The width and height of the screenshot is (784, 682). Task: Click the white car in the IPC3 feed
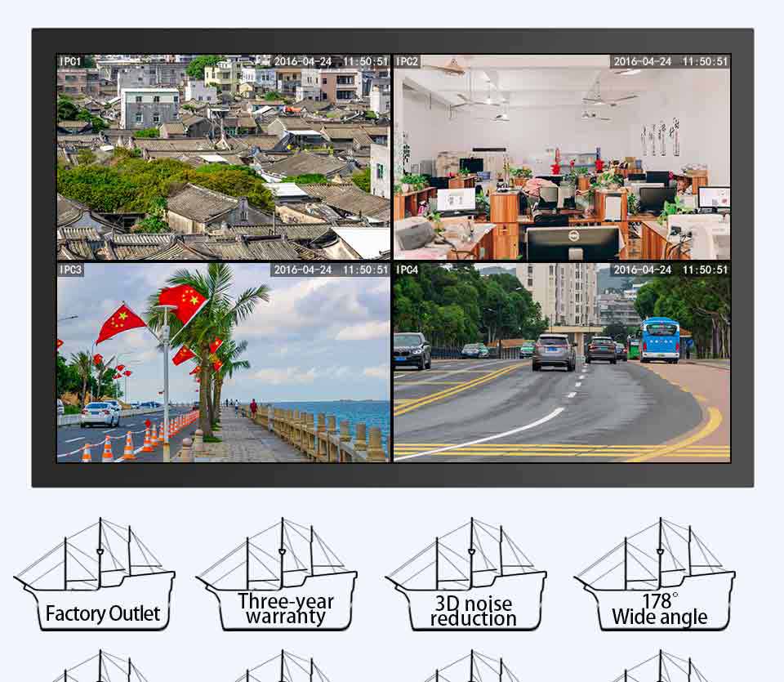(100, 414)
